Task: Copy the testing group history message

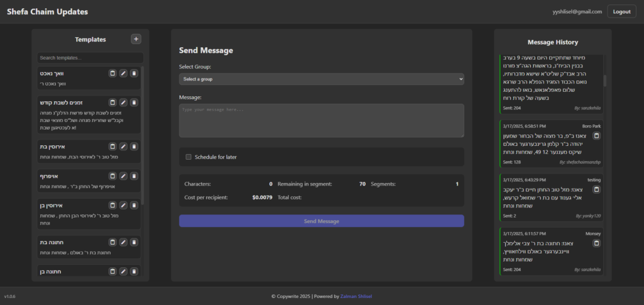Action: (596, 189)
